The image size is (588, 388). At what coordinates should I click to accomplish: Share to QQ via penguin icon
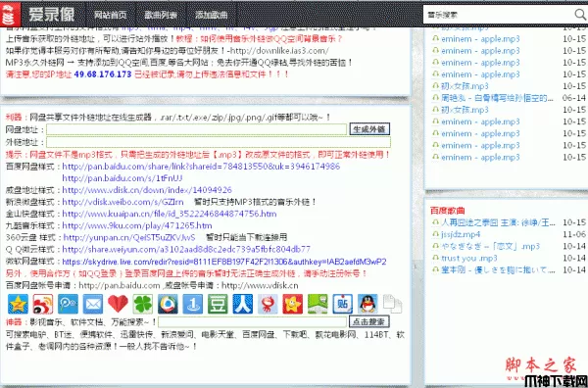point(367,304)
